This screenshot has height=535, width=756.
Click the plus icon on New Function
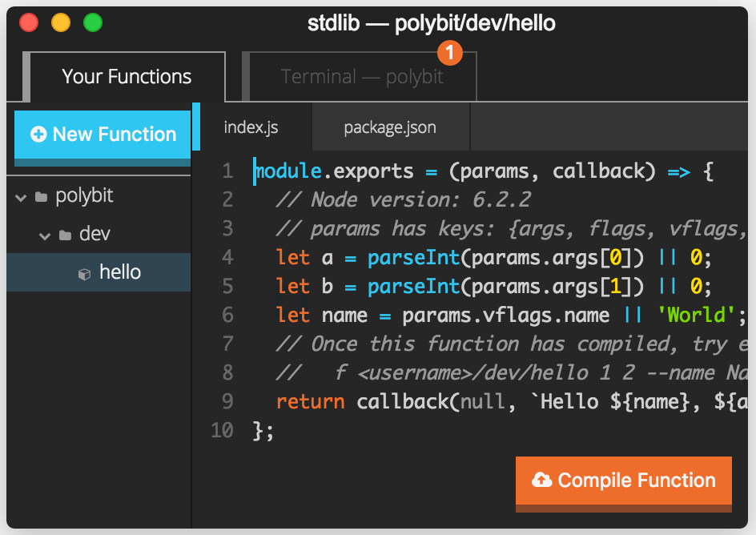38,135
